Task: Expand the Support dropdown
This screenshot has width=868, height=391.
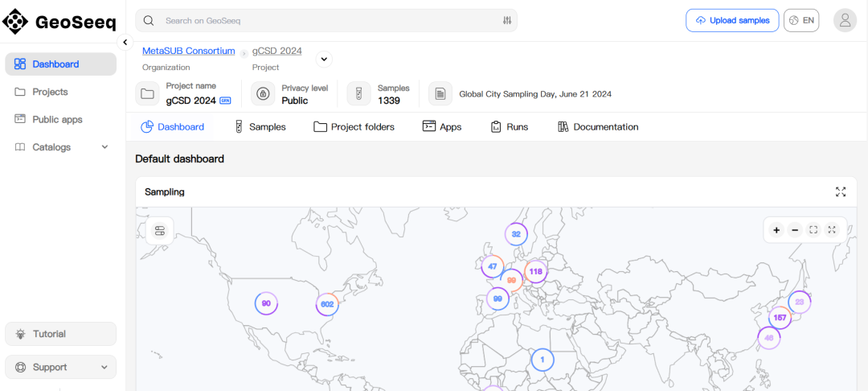Action: pyautogui.click(x=104, y=368)
